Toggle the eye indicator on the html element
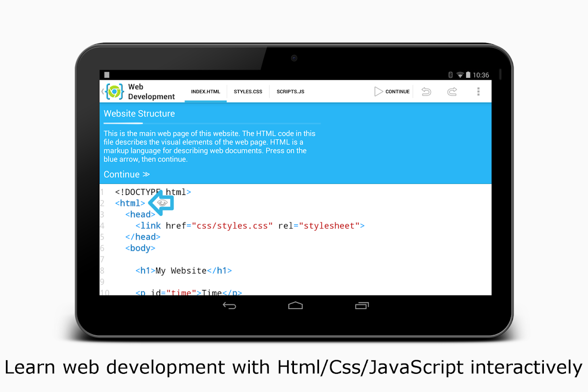This screenshot has height=392, width=588. 162,202
